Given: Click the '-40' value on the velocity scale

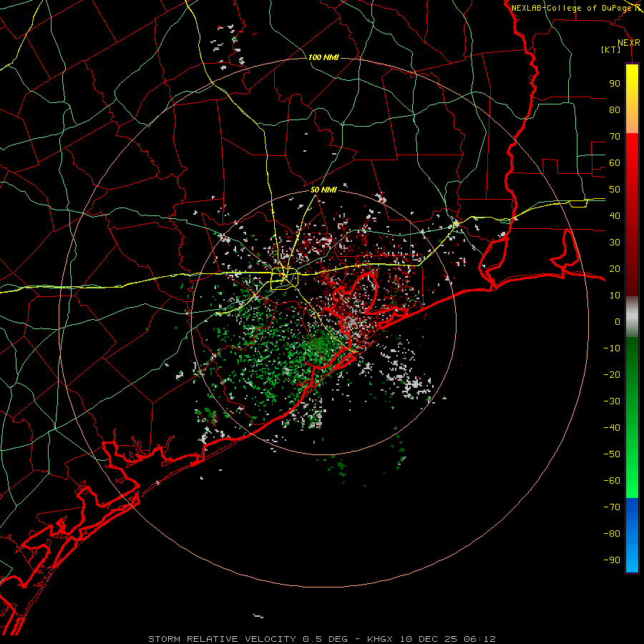Looking at the screenshot, I should 612,428.
